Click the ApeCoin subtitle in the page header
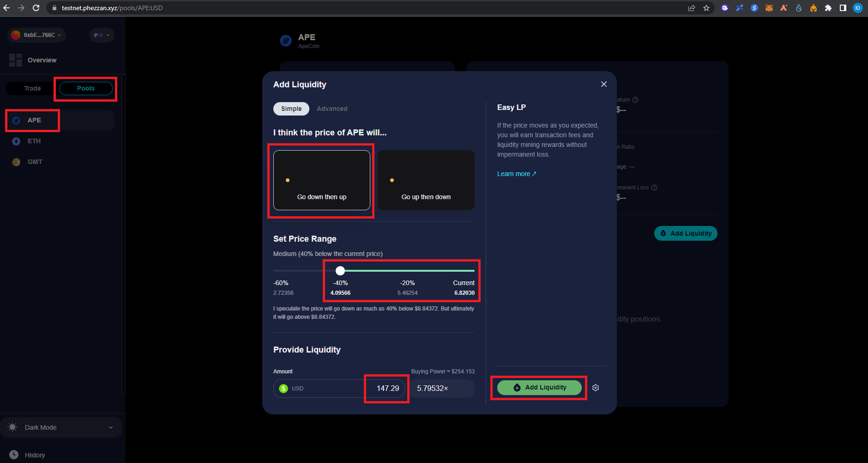868x463 pixels. (x=309, y=46)
